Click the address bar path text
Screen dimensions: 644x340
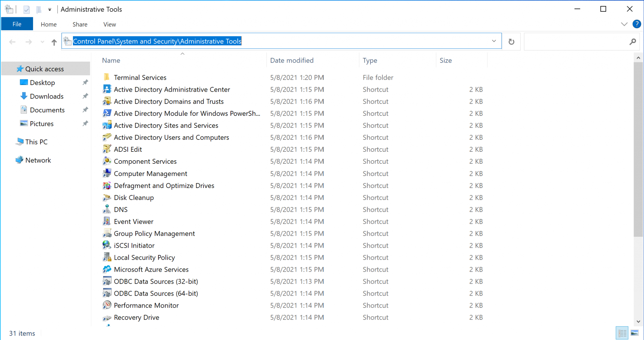click(157, 41)
